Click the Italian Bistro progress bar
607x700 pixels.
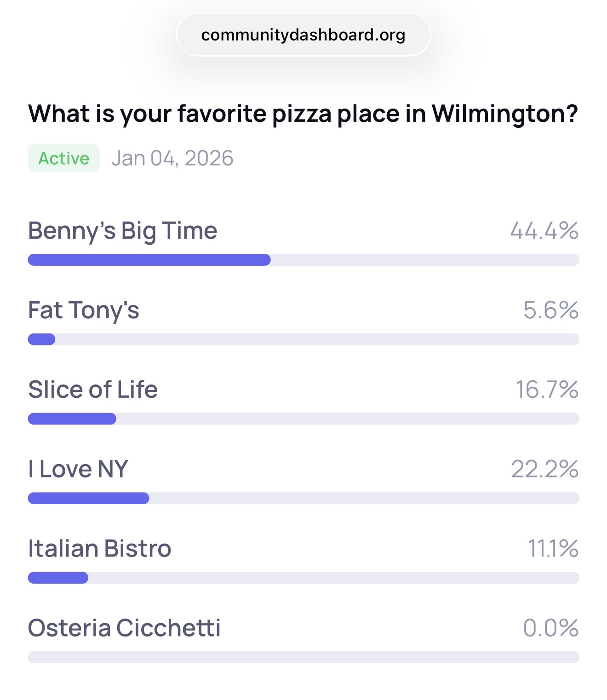pyautogui.click(x=303, y=578)
